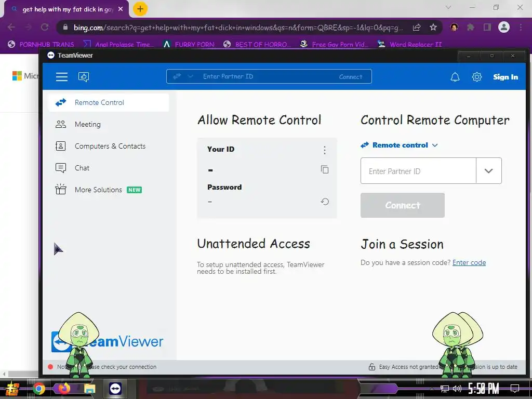The width and height of the screenshot is (532, 399).
Task: Click the 'Allow Remote Control' heading
Action: [x=259, y=120]
